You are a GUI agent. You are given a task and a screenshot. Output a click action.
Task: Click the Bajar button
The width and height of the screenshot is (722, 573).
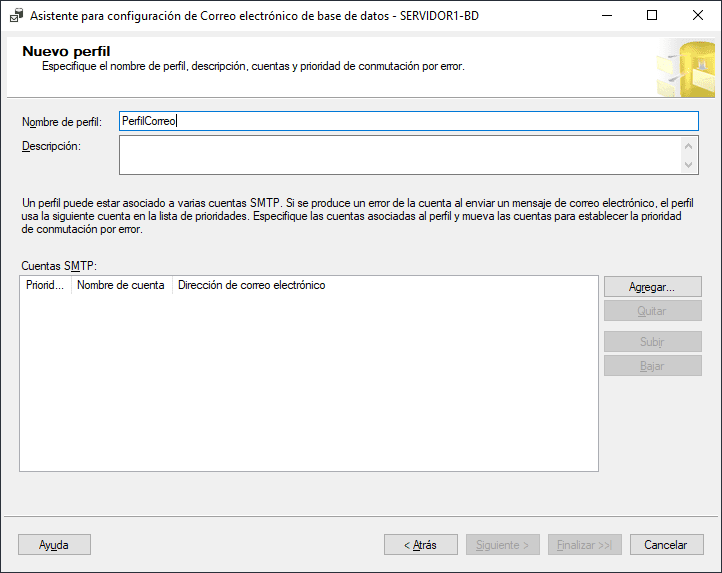coord(652,366)
